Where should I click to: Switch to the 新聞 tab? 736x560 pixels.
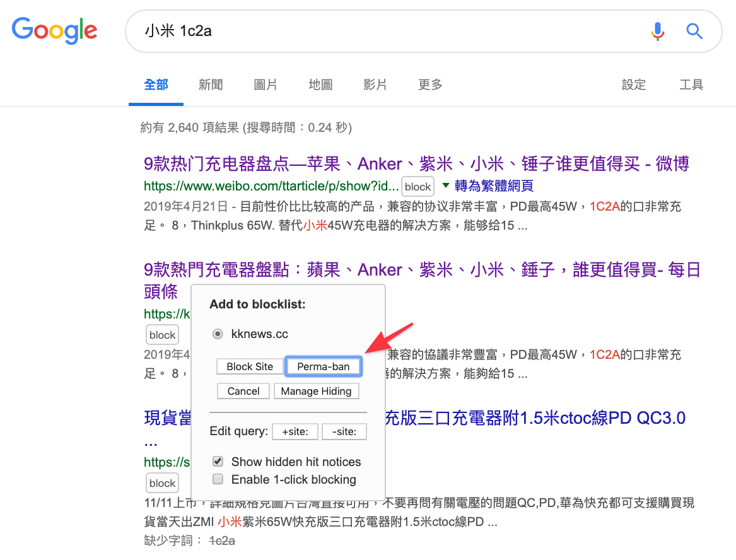click(211, 85)
